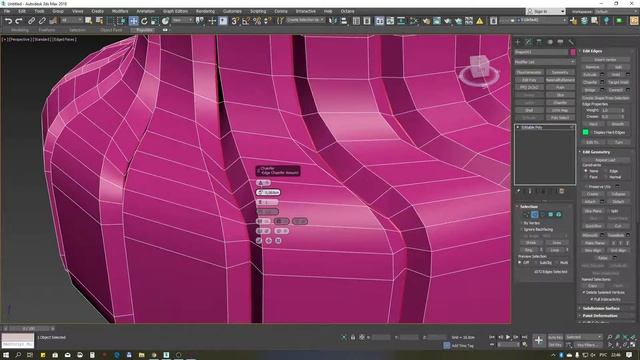Switch to the Freeform ribbon tab
The image size is (640, 360).
coord(47,30)
